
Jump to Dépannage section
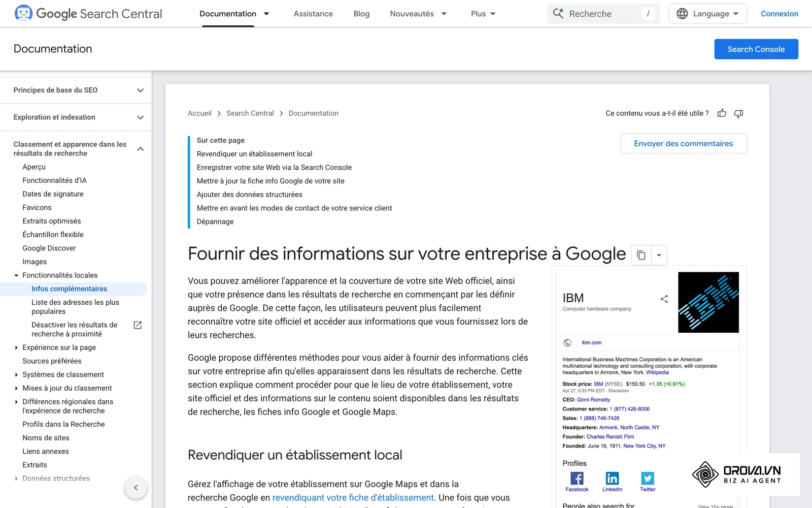[x=215, y=221]
